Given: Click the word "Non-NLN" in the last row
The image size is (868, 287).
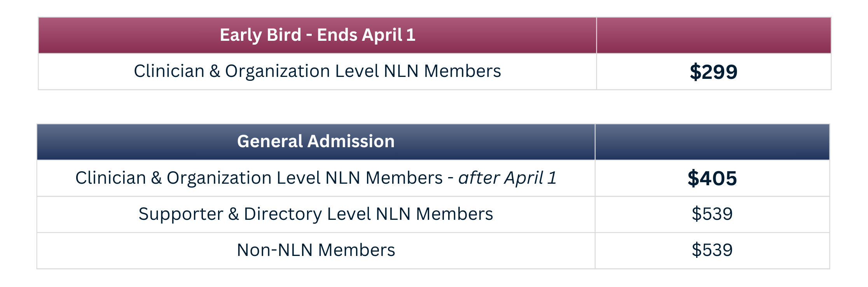Looking at the screenshot, I should tap(274, 250).
